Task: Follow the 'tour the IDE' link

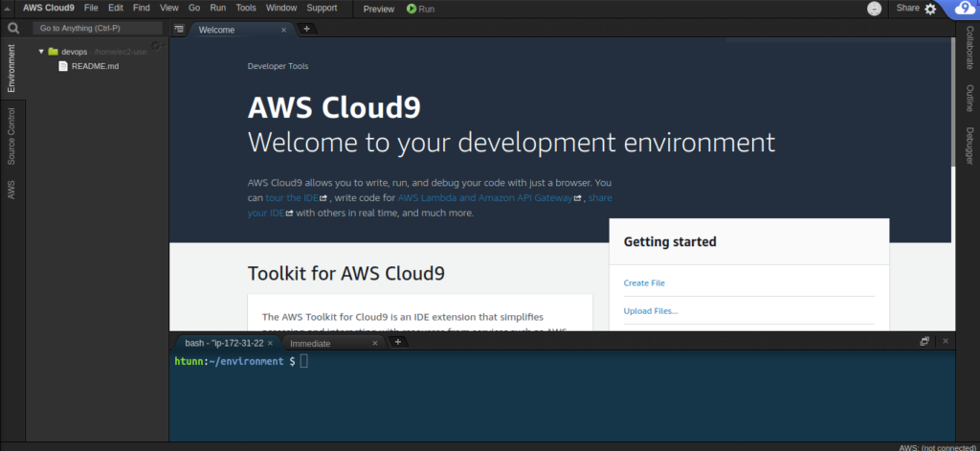Action: coord(293,197)
